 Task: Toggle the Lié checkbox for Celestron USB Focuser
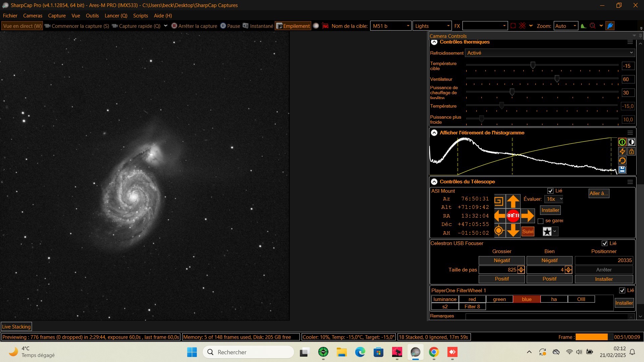pos(605,243)
